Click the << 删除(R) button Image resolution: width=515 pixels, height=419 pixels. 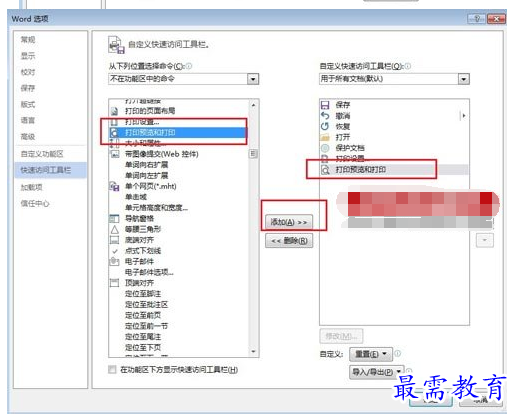click(x=289, y=241)
